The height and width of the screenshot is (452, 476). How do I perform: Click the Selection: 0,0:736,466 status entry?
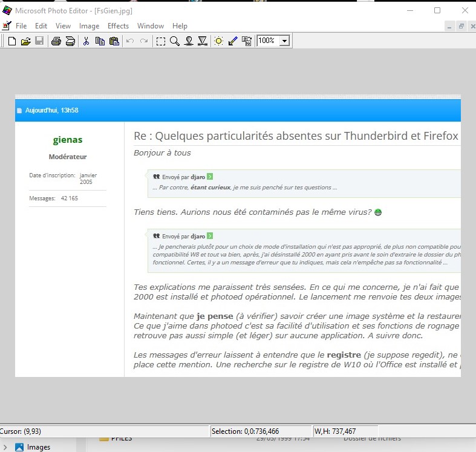pos(246,431)
